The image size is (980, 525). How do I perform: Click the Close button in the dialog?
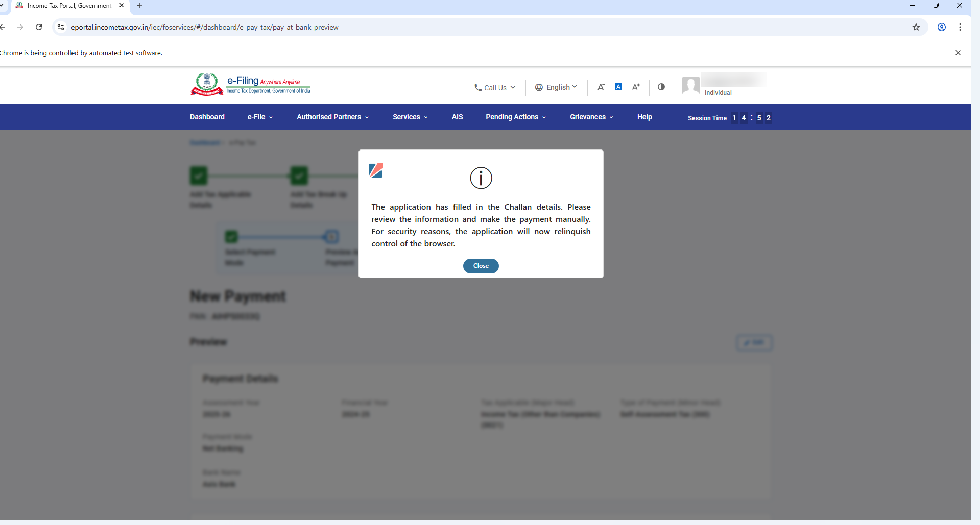click(x=481, y=266)
